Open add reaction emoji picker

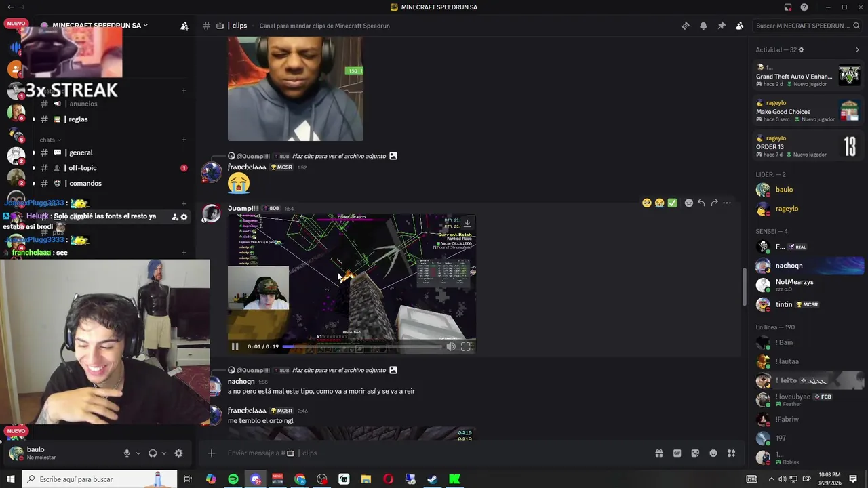pos(689,203)
